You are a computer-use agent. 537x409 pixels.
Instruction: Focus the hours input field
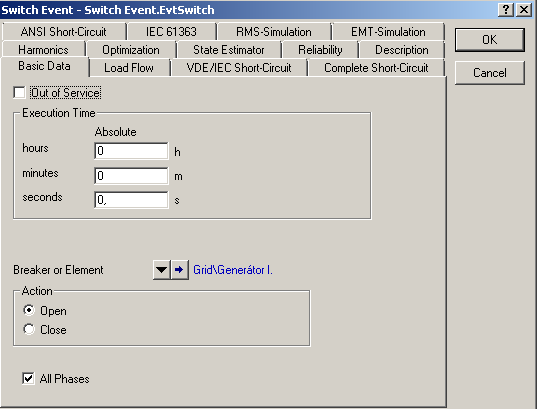tap(131, 151)
